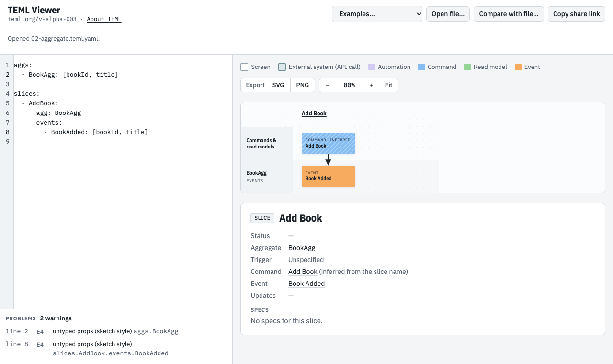The image size is (613, 364).
Task: Click the Screen legend swatch
Action: point(244,67)
